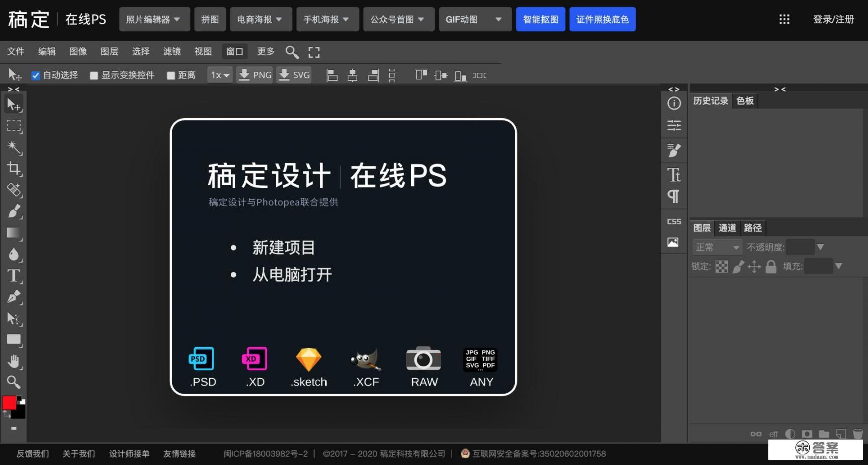Toggle lock transparent pixels checkerboard
The width and height of the screenshot is (868, 465).
tap(721, 267)
